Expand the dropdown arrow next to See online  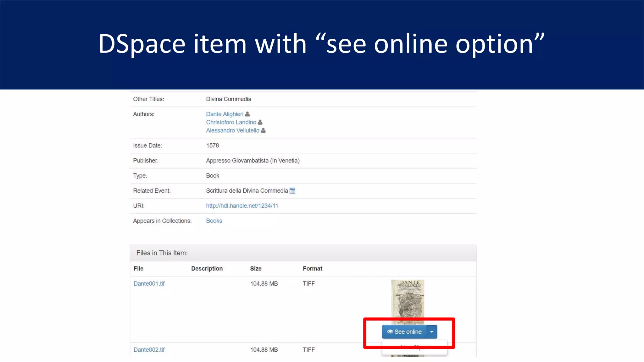tap(432, 332)
